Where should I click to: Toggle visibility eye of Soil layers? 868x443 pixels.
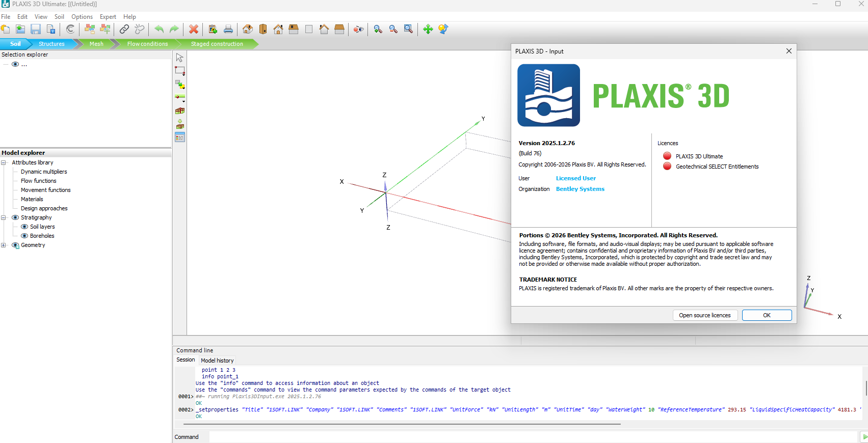tap(24, 227)
